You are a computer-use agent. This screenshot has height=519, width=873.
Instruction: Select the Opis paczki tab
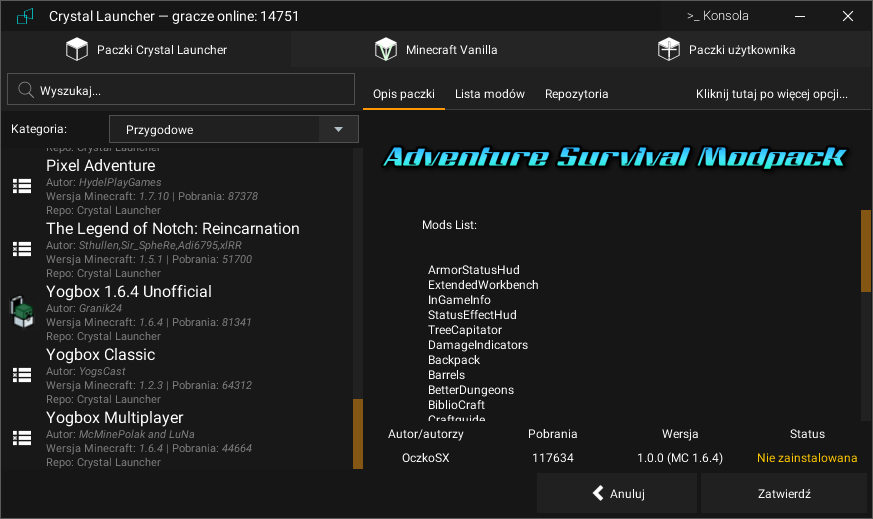tap(404, 94)
